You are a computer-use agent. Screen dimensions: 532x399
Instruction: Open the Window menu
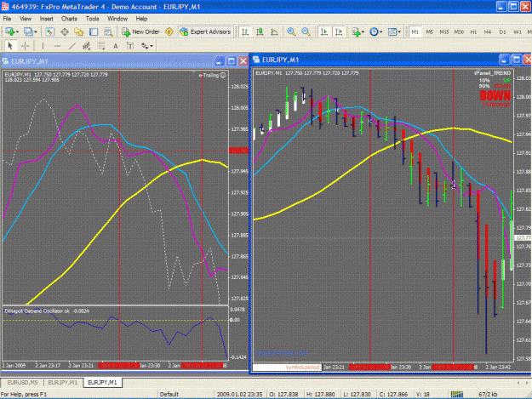click(x=117, y=19)
